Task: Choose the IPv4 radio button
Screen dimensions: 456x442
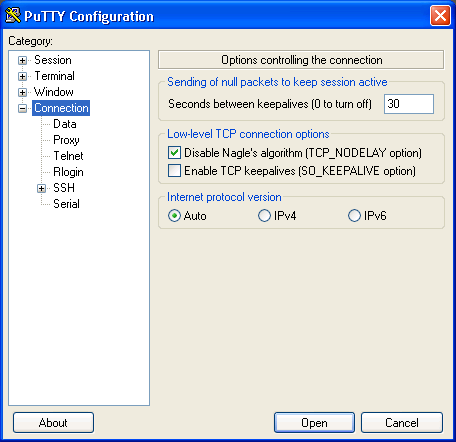Action: [x=264, y=216]
